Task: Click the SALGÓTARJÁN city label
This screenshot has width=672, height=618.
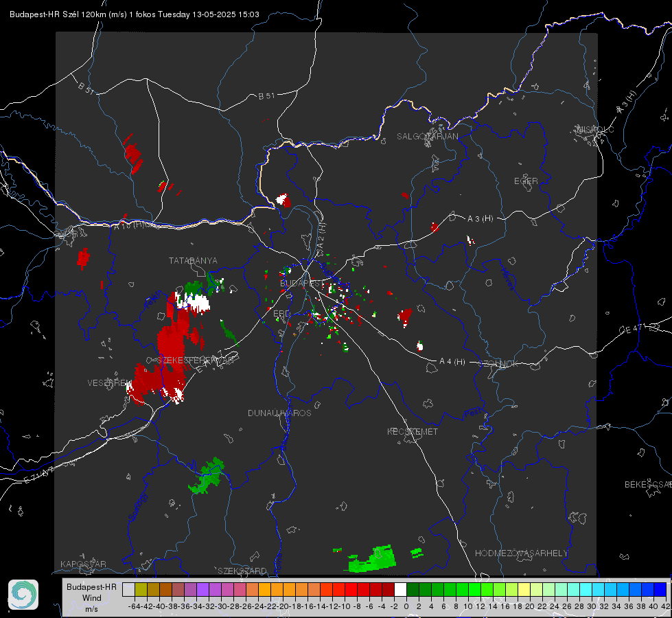Action: click(427, 137)
